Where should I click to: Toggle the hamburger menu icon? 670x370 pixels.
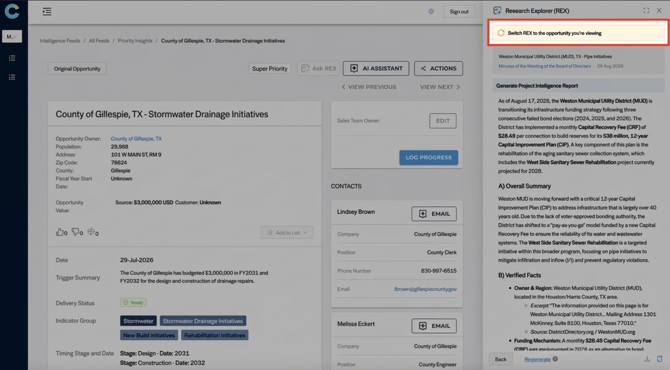pyautogui.click(x=47, y=12)
